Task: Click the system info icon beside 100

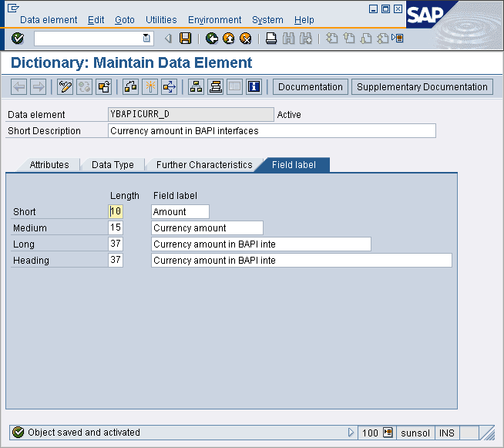Action: (x=388, y=433)
